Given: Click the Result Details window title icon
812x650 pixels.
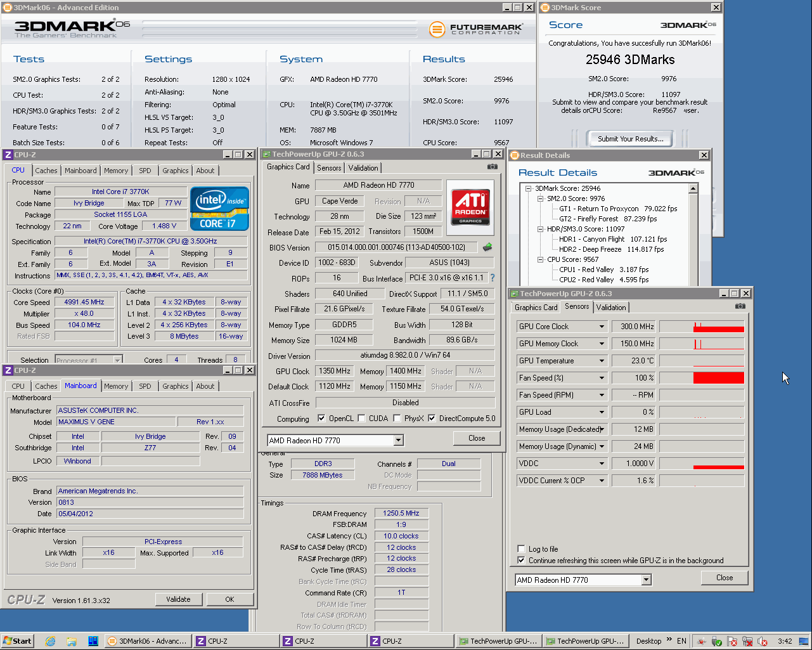Looking at the screenshot, I should (x=515, y=155).
